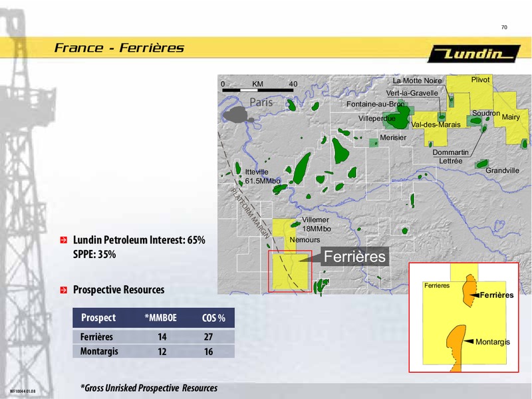Image resolution: width=532 pixels, height=399 pixels.
Task: Select the 'SPPE: 35%' line
Action: point(94,254)
